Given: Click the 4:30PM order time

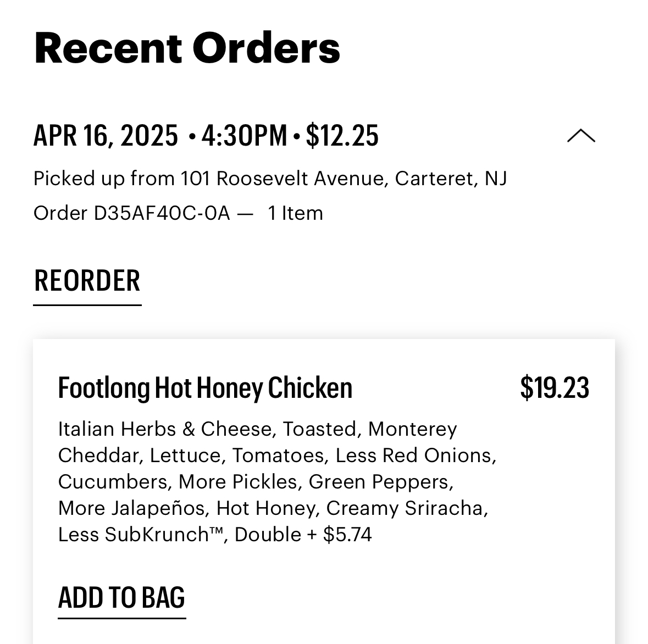Looking at the screenshot, I should click(x=244, y=136).
